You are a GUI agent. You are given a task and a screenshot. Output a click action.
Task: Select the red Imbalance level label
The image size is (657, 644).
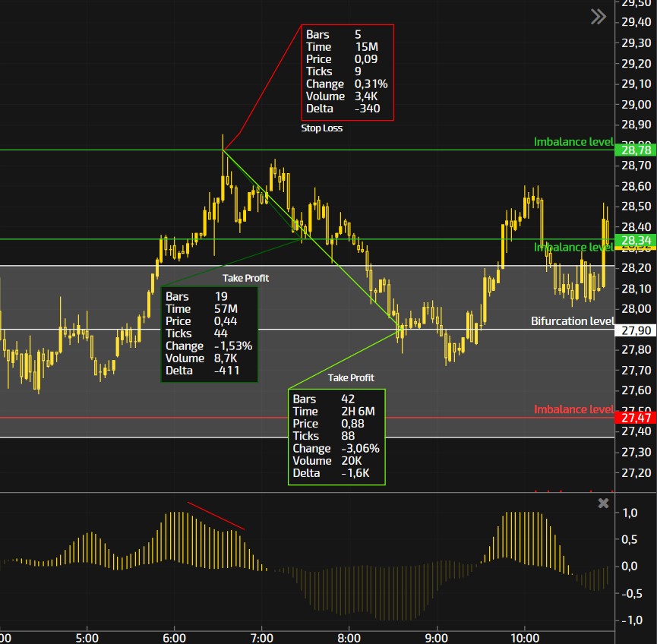click(x=573, y=409)
